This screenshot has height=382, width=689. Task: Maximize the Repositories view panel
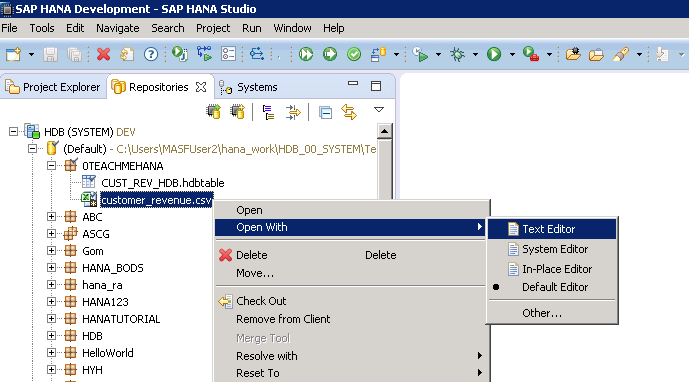click(376, 86)
